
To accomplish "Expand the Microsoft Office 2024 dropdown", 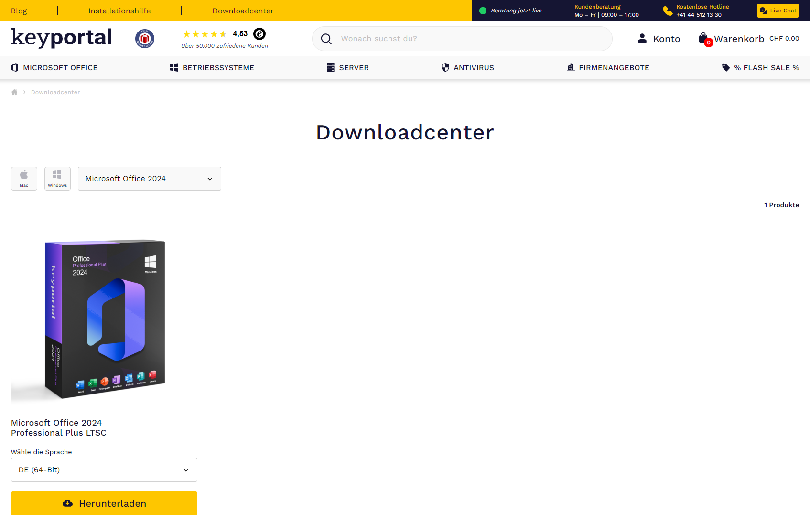I will pos(149,179).
